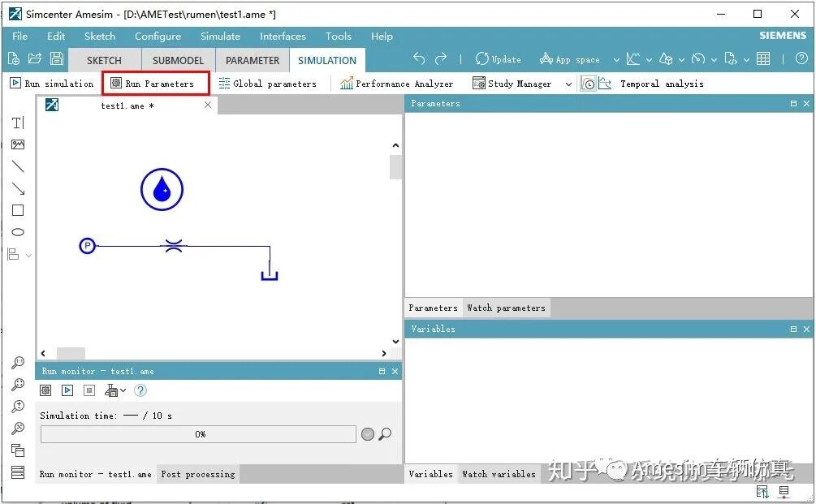The image size is (816, 504).
Task: Open the Global parameters panel
Action: point(268,83)
